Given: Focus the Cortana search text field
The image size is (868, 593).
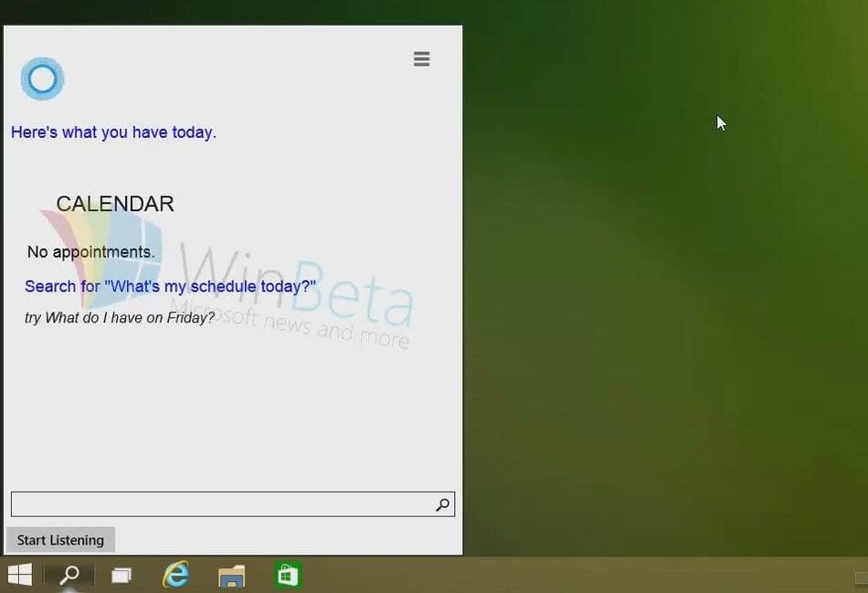Looking at the screenshot, I should click(x=232, y=504).
